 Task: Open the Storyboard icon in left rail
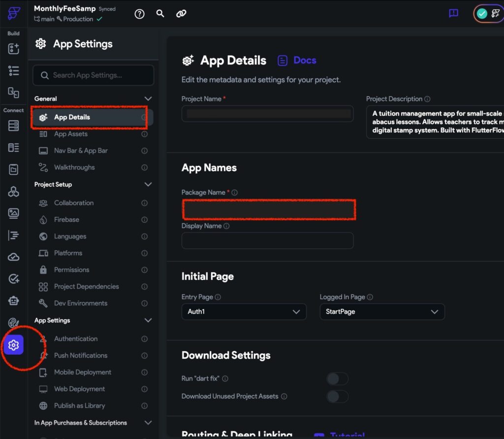coord(13,93)
